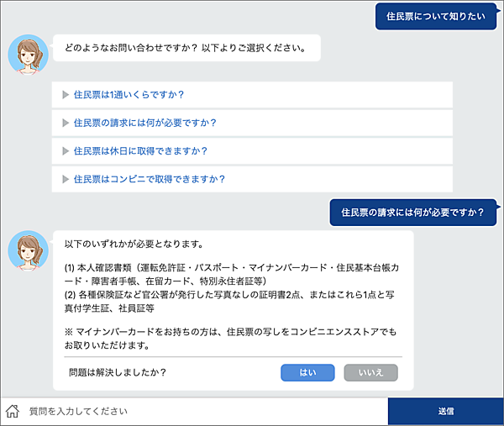Click the arrow before 住民票は休日に取得できますか？
This screenshot has width=504, height=426.
(x=65, y=150)
